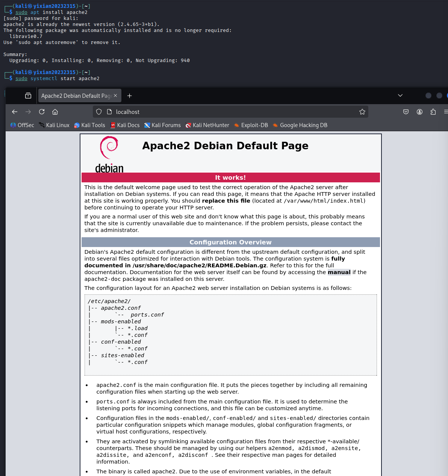The height and width of the screenshot is (476, 448).
Task: Open a new tab with plus button
Action: click(x=130, y=96)
